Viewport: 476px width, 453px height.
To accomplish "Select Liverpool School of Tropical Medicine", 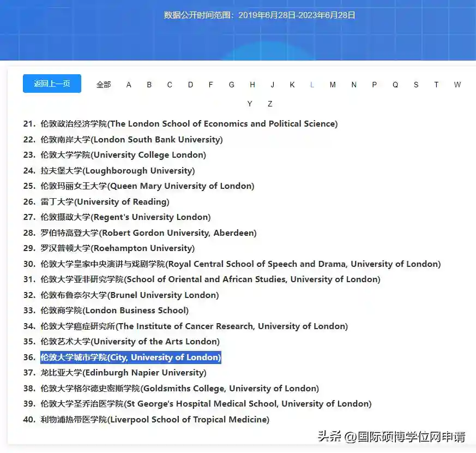I will pyautogui.click(x=155, y=420).
